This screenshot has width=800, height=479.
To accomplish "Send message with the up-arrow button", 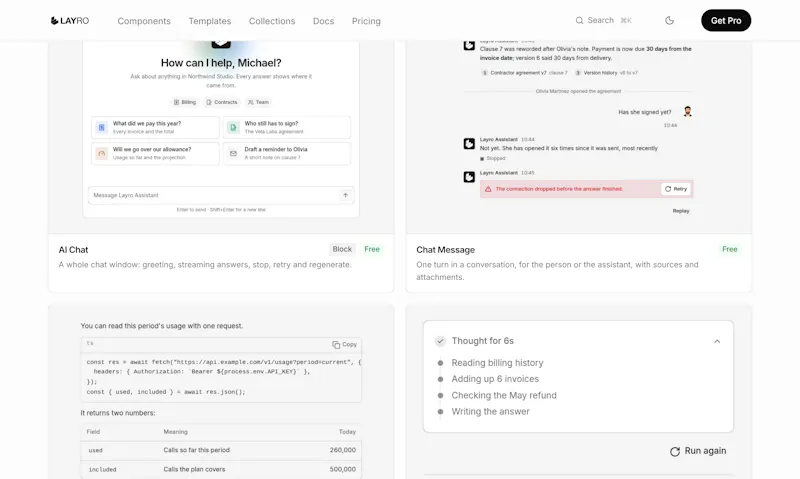I will pyautogui.click(x=345, y=195).
